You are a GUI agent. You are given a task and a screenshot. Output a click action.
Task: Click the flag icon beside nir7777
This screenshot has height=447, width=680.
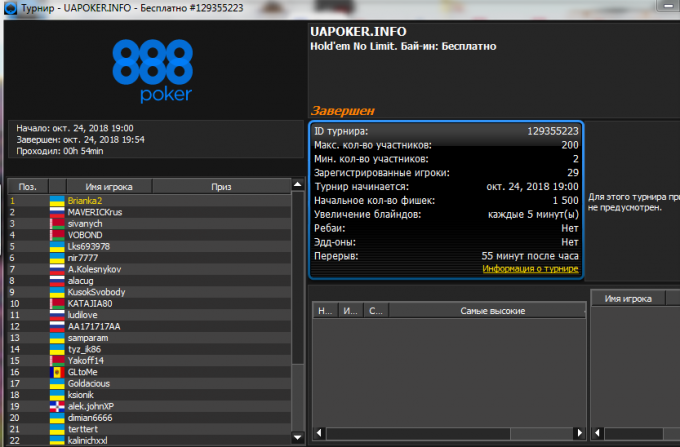(57, 258)
